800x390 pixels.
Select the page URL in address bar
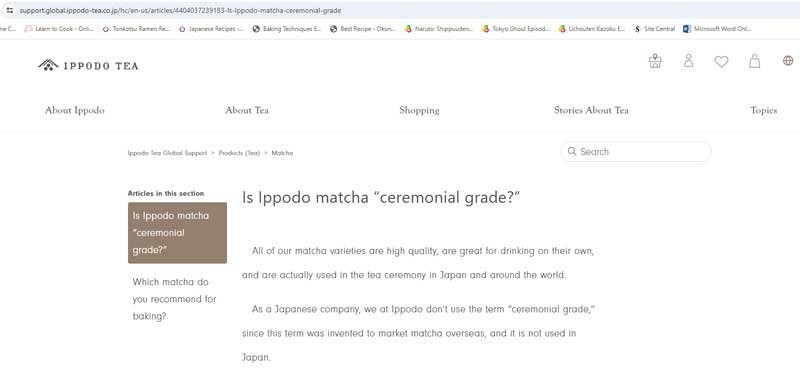point(180,10)
